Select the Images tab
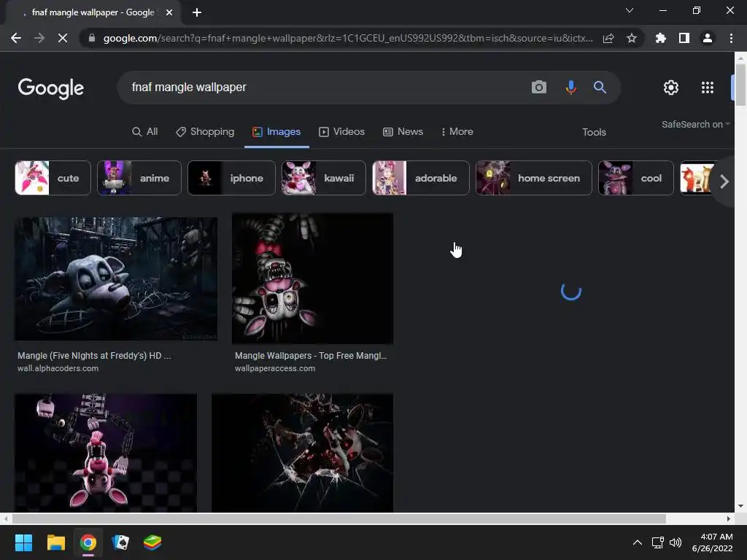The width and height of the screenshot is (747, 560). [x=276, y=132]
